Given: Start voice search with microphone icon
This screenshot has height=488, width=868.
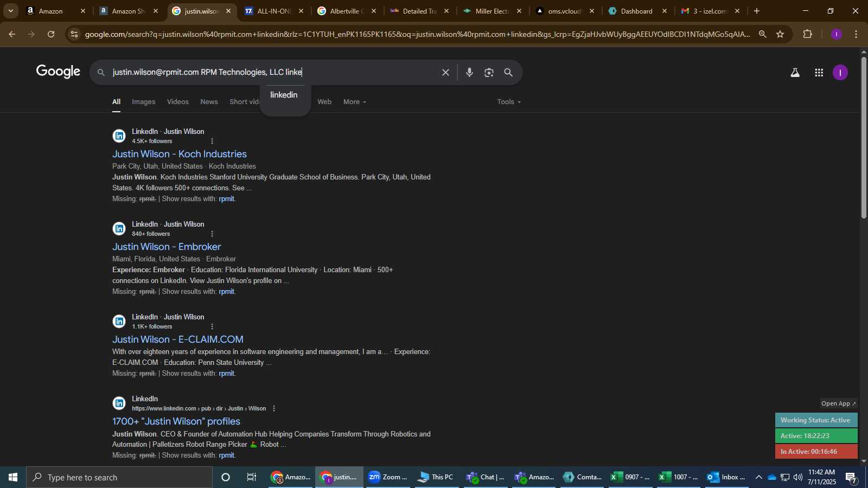Looking at the screenshot, I should [x=469, y=72].
